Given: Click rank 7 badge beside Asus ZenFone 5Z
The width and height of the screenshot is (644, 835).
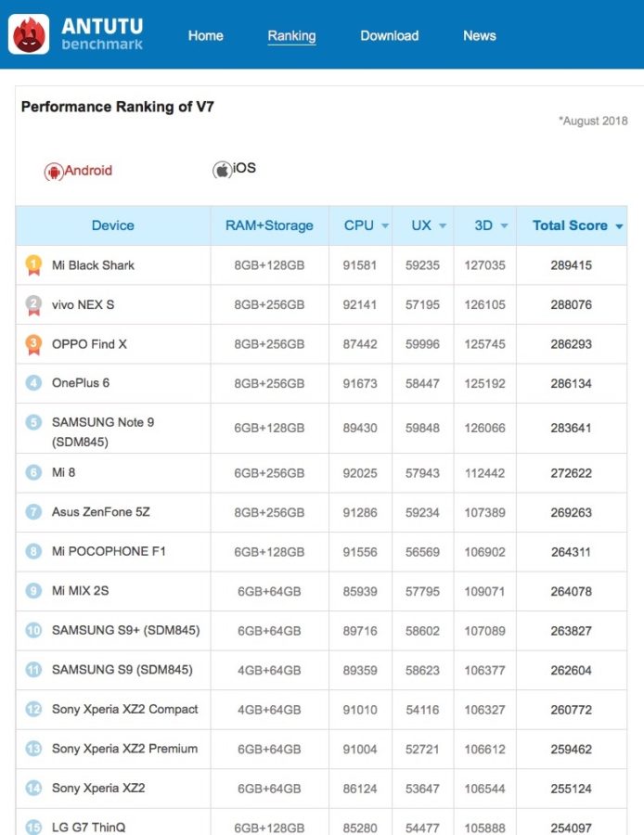Looking at the screenshot, I should tap(33, 512).
